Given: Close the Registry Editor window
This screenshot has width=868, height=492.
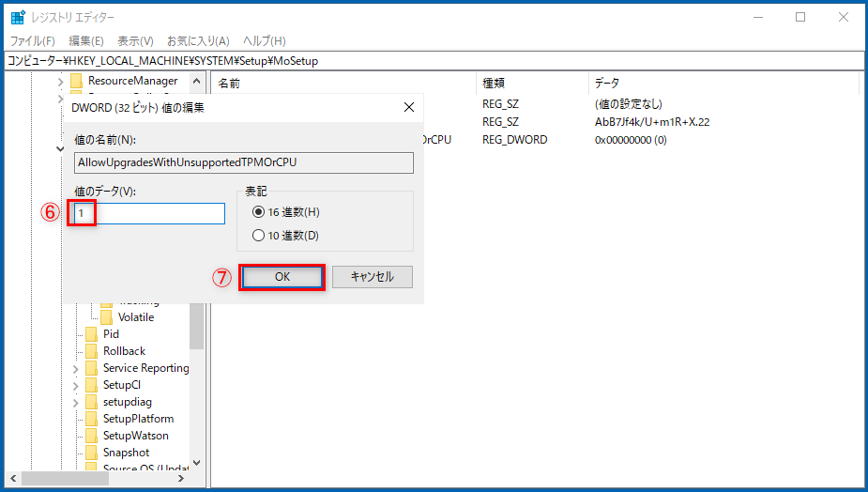Looking at the screenshot, I should (843, 17).
